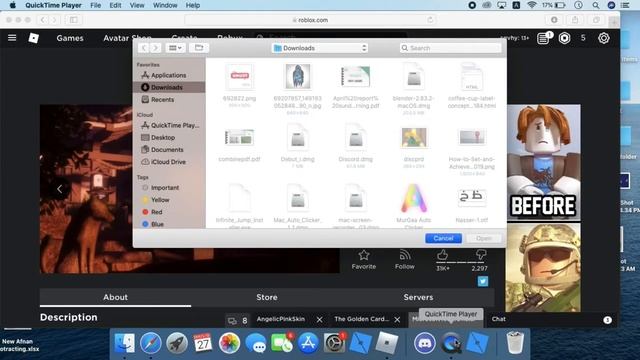
Task: Click the Follow feed icon
Action: 404,255
